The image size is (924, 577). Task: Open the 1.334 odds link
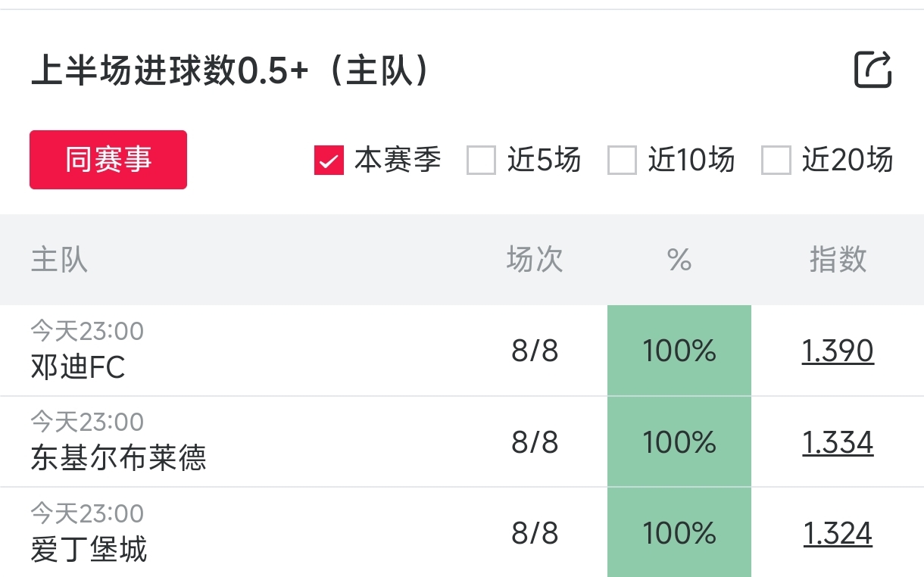tap(838, 442)
